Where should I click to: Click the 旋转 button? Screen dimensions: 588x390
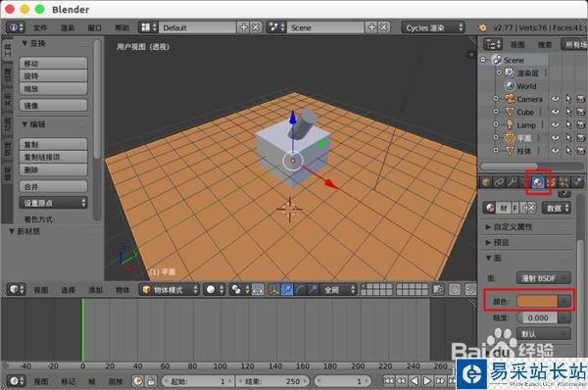[53, 76]
